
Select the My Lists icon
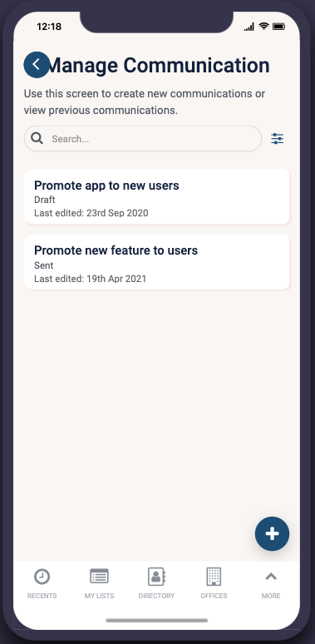click(x=99, y=577)
